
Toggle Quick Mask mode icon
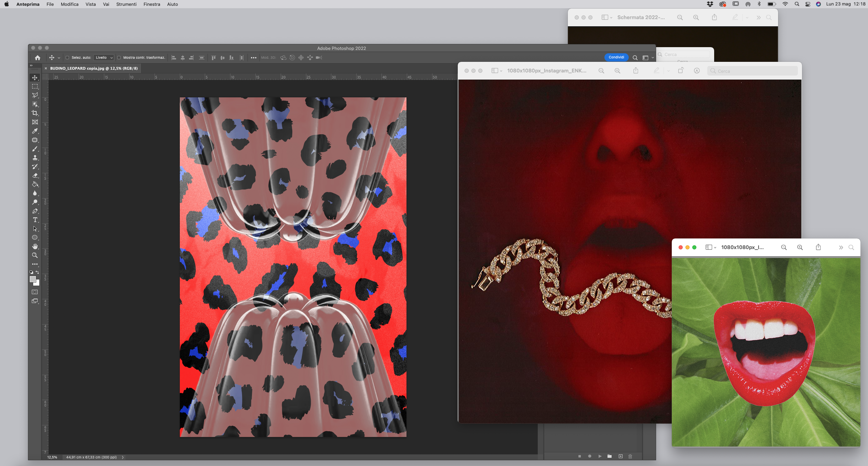coord(35,292)
